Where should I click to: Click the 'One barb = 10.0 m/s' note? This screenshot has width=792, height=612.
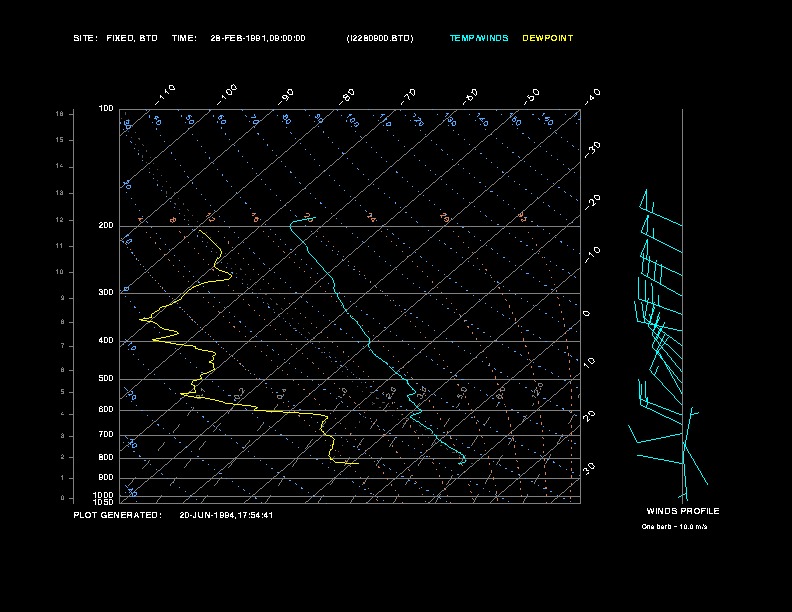674,527
